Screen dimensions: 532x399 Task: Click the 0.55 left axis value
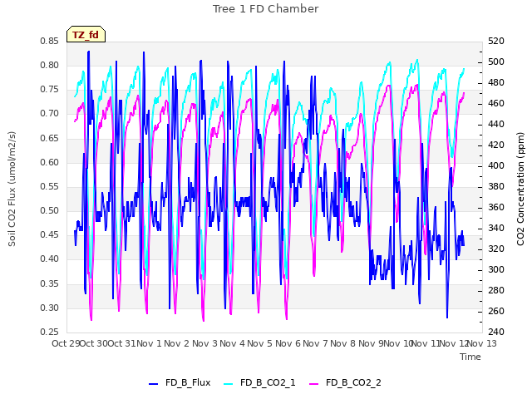click(x=50, y=186)
